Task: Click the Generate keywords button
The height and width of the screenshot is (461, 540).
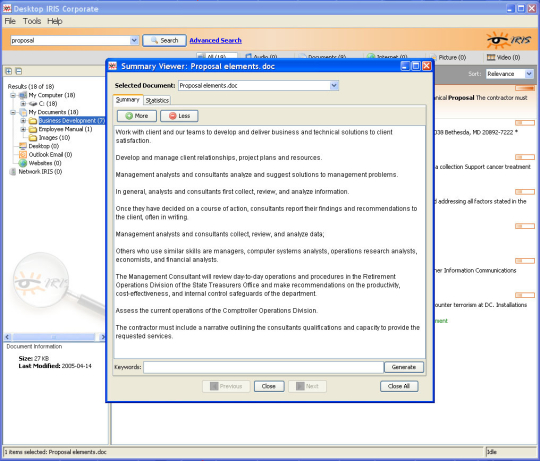Action: (x=404, y=367)
